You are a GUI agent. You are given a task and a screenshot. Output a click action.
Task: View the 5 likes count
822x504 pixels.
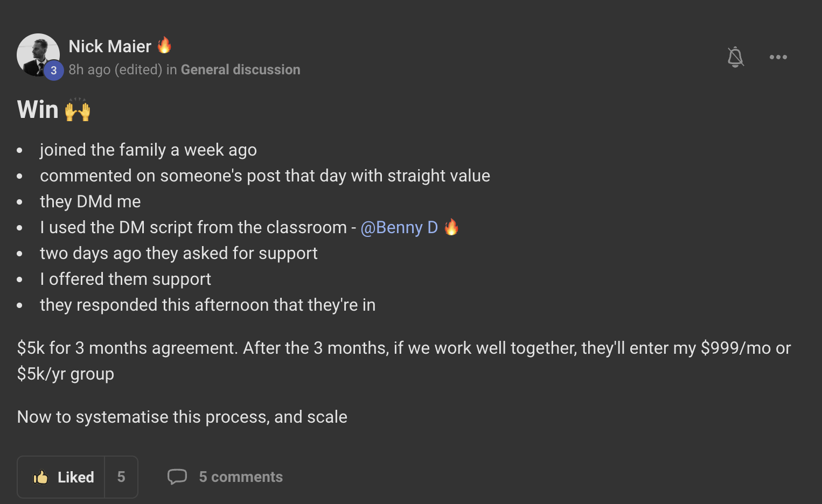point(121,477)
